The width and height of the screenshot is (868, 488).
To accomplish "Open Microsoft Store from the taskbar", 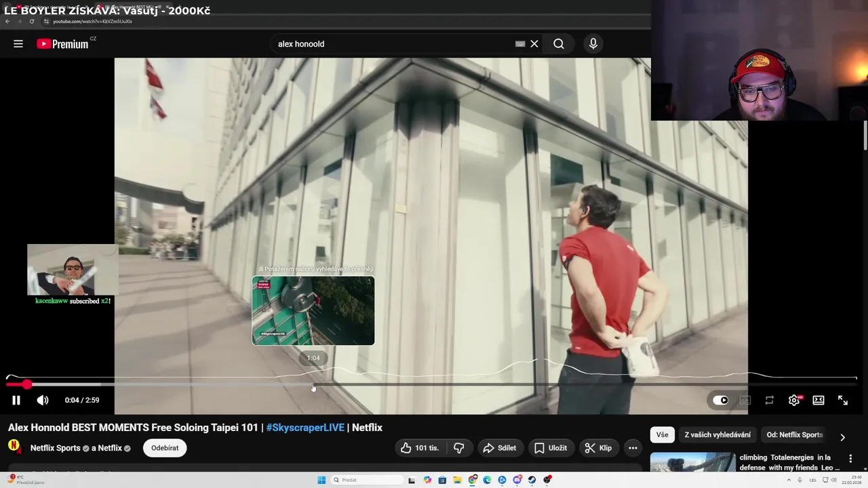I will click(x=442, y=480).
